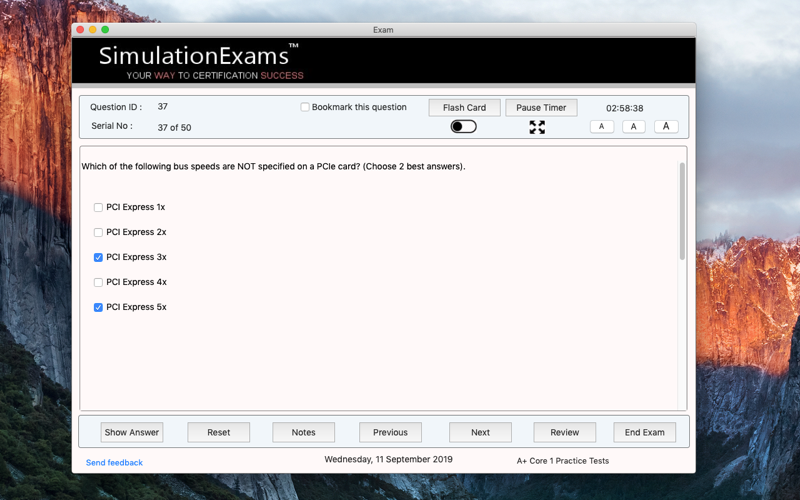Check the PCI Express 4x option
This screenshot has width=800, height=500.
coord(98,282)
